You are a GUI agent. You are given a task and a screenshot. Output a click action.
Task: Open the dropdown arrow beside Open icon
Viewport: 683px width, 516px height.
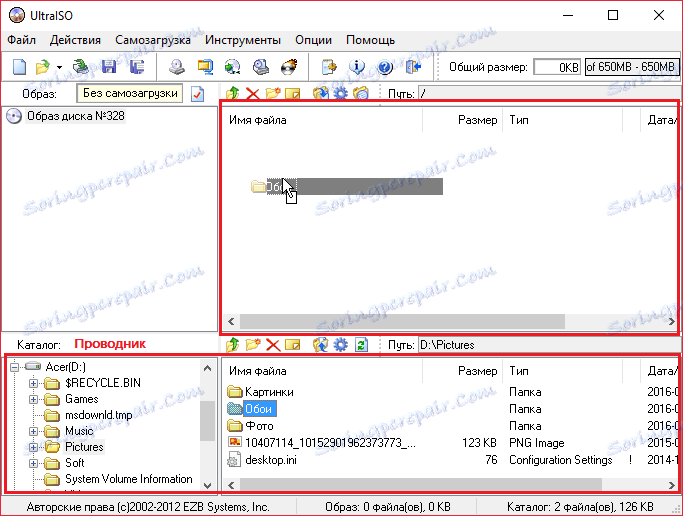click(59, 67)
